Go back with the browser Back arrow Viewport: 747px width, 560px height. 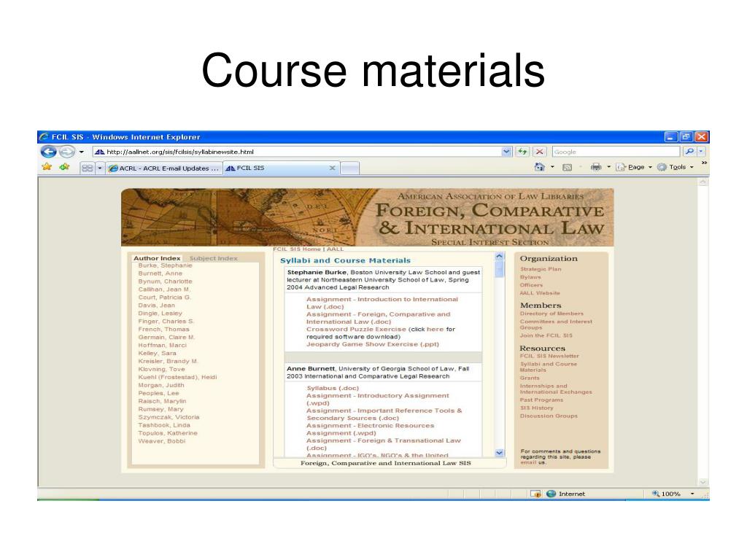(49, 152)
